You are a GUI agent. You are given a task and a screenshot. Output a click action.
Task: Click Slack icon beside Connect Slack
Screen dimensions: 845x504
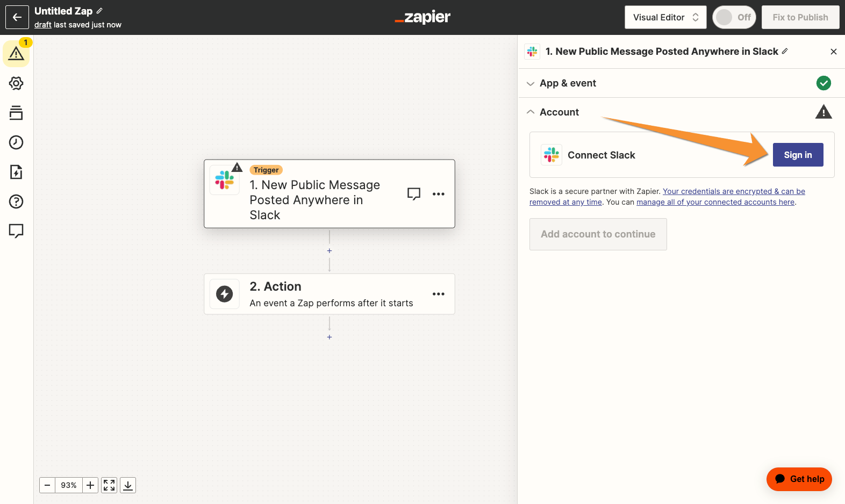pos(552,155)
